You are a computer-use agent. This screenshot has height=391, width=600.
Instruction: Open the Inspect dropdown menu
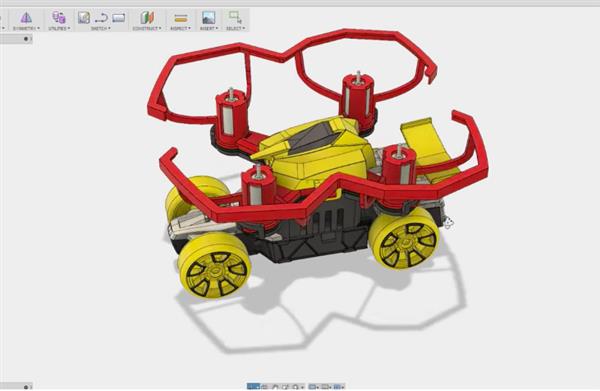click(180, 29)
